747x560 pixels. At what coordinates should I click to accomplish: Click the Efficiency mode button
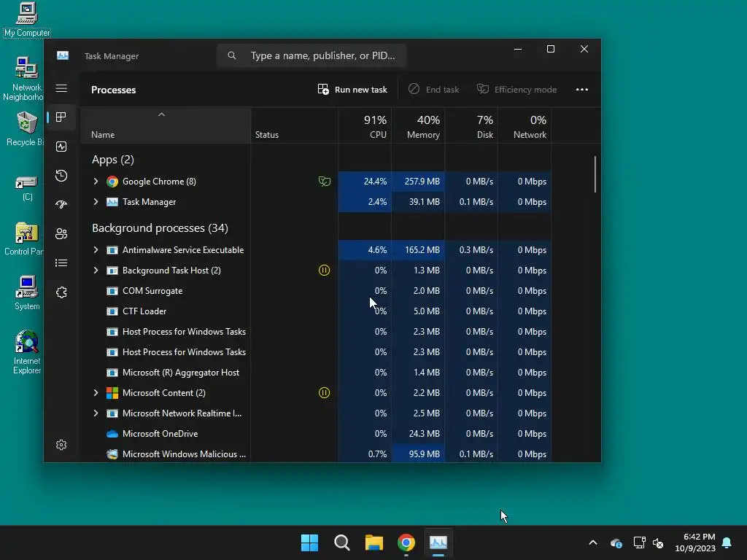point(517,90)
